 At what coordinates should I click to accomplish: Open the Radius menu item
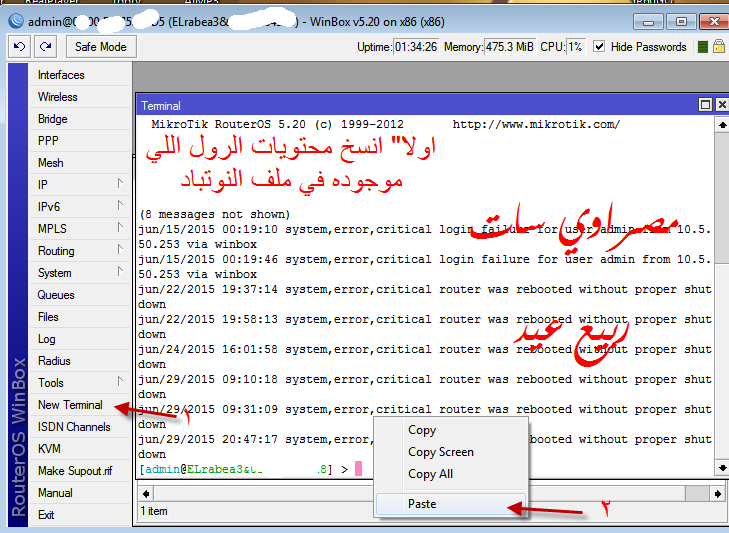point(80,361)
